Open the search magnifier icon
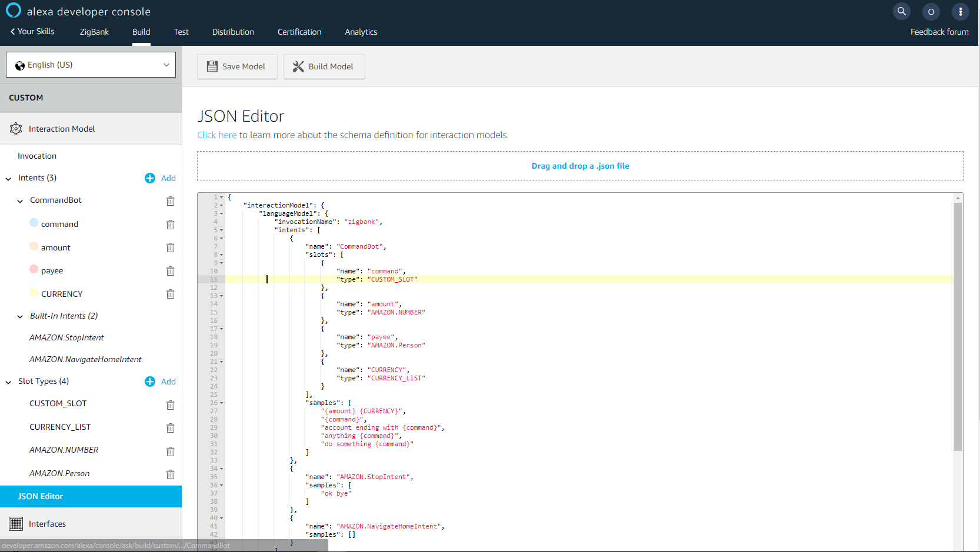 point(901,11)
